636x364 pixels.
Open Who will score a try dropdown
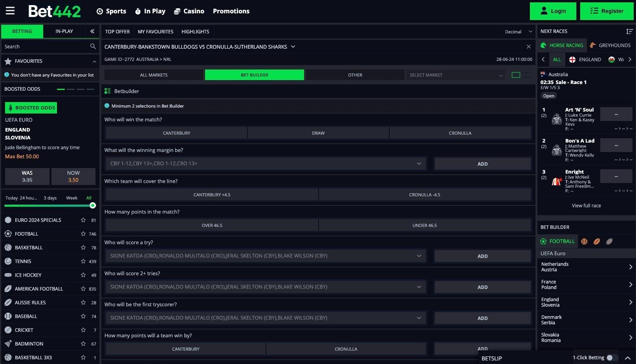pyautogui.click(x=266, y=256)
